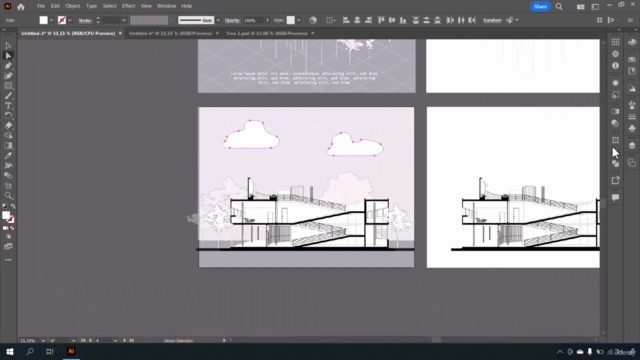The image size is (640, 360).
Task: Select the Selection tool (black arrow)
Action: point(8,46)
